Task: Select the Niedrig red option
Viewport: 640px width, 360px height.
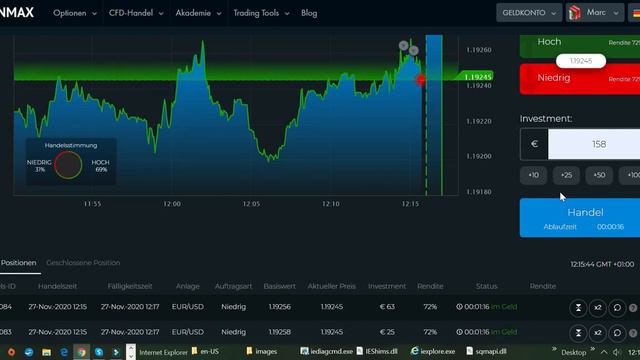Action: click(580, 79)
